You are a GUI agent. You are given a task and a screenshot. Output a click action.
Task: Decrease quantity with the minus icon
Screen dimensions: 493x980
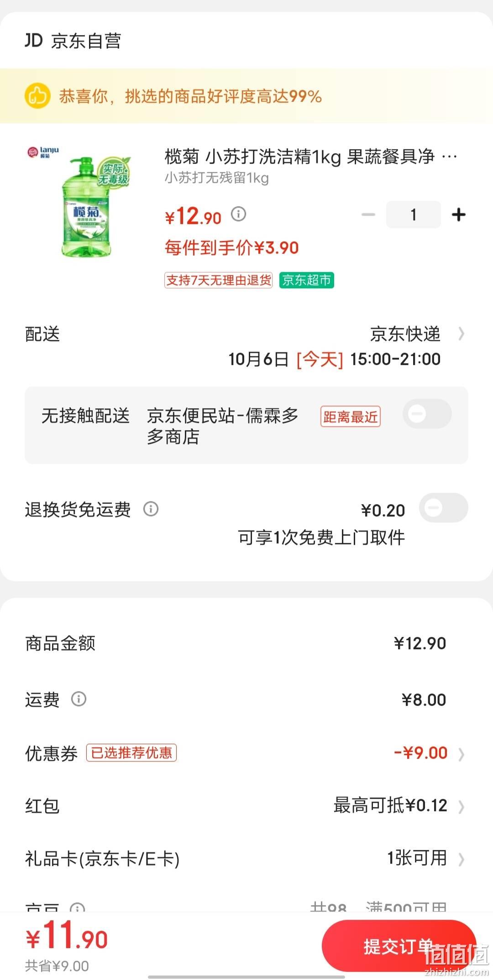coord(368,214)
